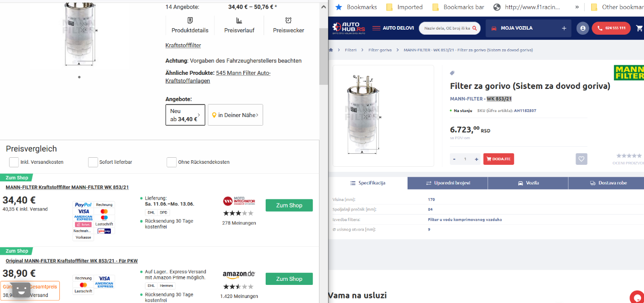The image size is (644, 303).
Task: Enable the Inkl. Versandkosten checkbox
Action: click(14, 162)
